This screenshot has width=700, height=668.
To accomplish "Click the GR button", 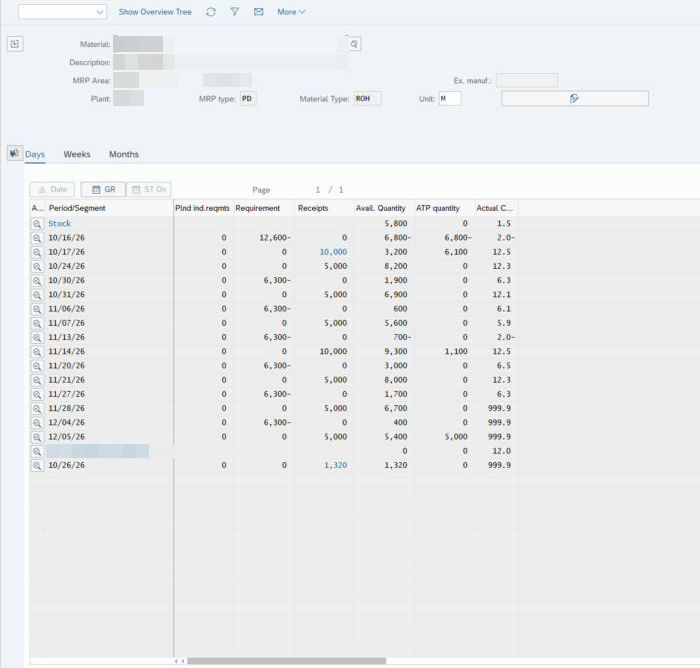I will click(x=103, y=189).
